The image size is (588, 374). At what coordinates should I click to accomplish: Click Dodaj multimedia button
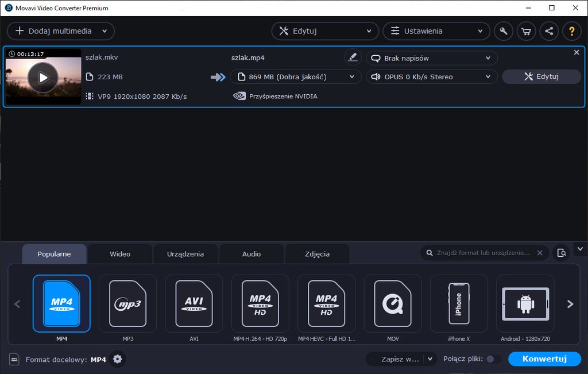pos(60,31)
